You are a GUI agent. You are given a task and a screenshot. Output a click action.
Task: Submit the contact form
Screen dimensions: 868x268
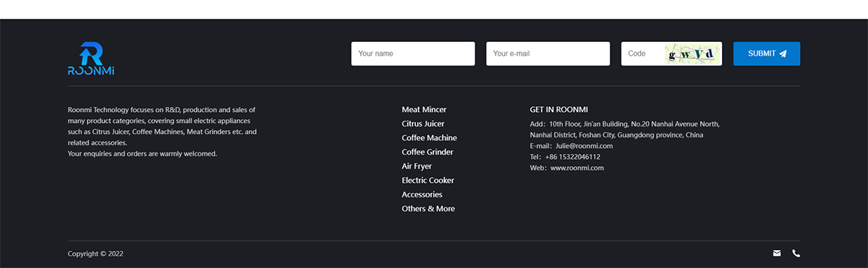[767, 53]
